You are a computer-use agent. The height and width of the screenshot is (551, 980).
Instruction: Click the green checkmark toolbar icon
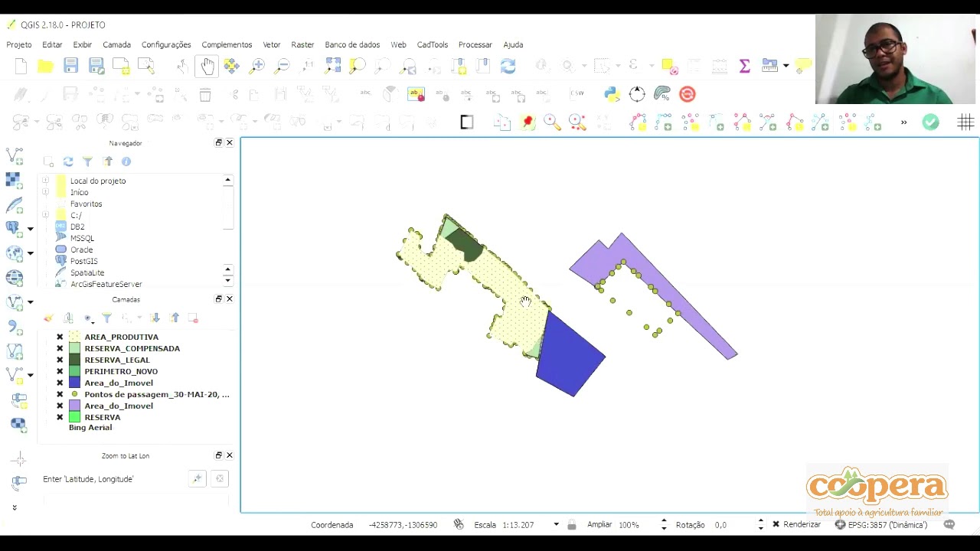(930, 122)
